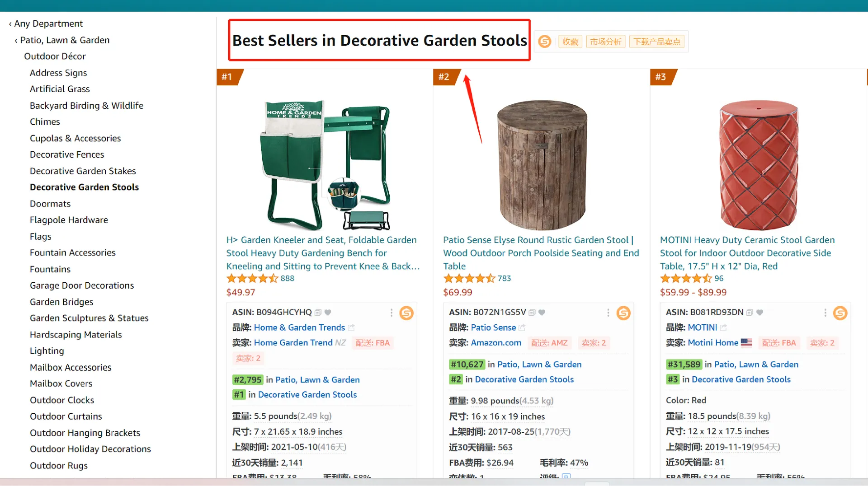Copy ASIN B072N1GS5V with the copy icon
This screenshot has width=868, height=486.
tap(532, 313)
